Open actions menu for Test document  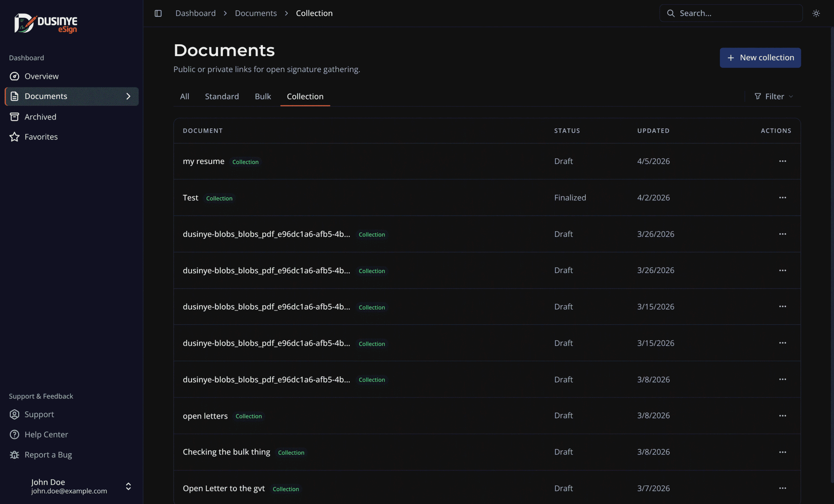tap(783, 198)
